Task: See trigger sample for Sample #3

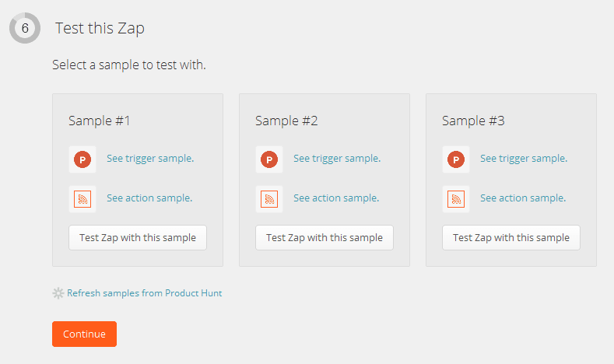Action: tap(524, 159)
